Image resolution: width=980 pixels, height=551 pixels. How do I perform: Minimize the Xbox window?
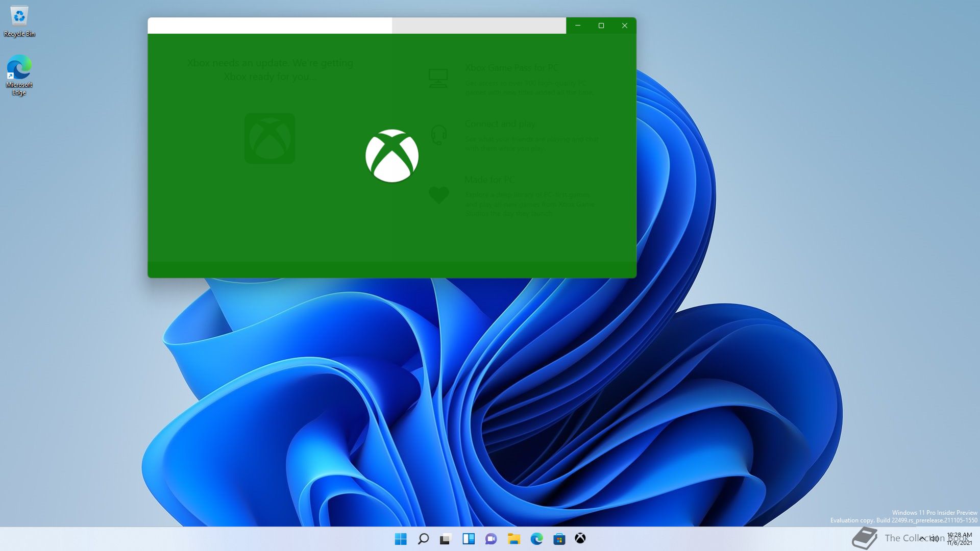point(578,26)
